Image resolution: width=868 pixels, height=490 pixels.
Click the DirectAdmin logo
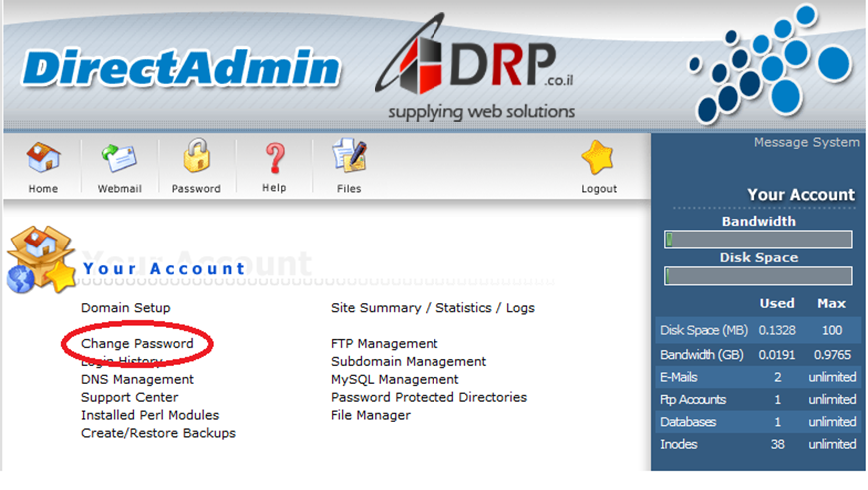pyautogui.click(x=181, y=68)
